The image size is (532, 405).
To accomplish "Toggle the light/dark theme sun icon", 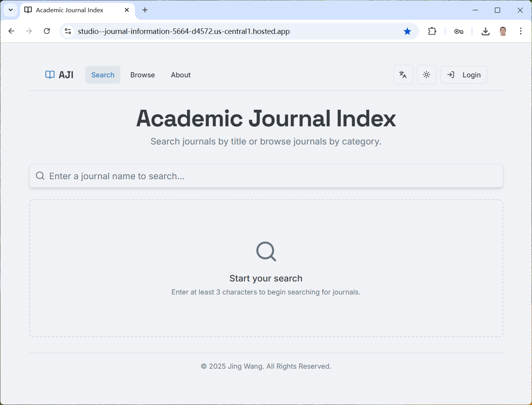I will point(426,75).
